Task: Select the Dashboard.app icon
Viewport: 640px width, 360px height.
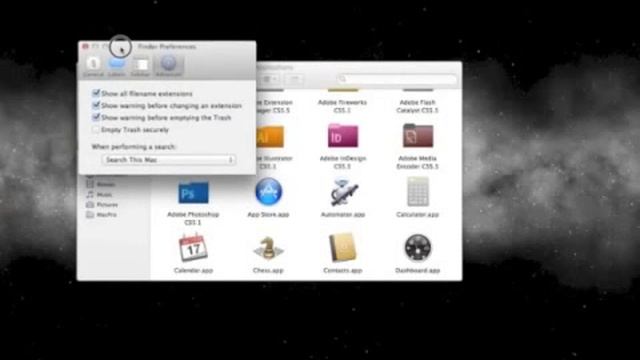Action: 418,248
